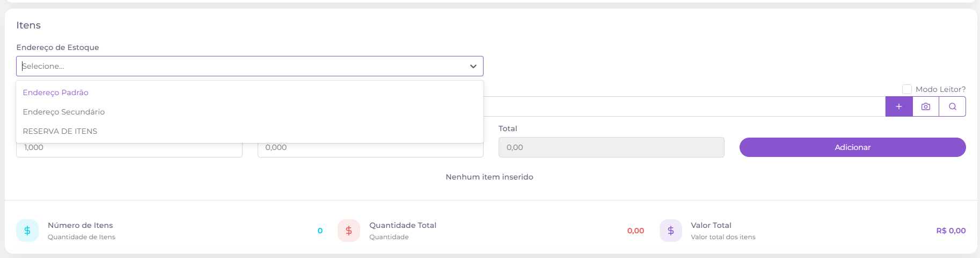Collapse the Endereço de Estoque dropdown arrow
Viewport: 980px width, 258px height.
pos(473,66)
